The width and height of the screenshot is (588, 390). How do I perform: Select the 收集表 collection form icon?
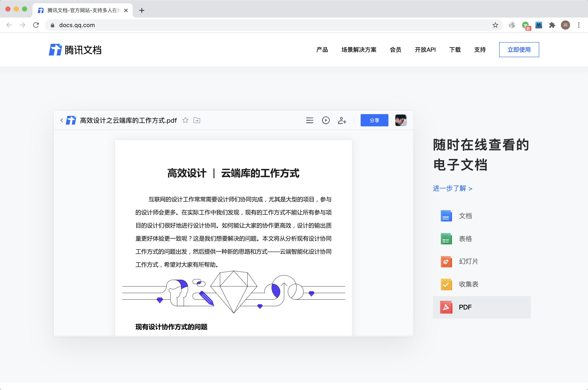(x=446, y=284)
